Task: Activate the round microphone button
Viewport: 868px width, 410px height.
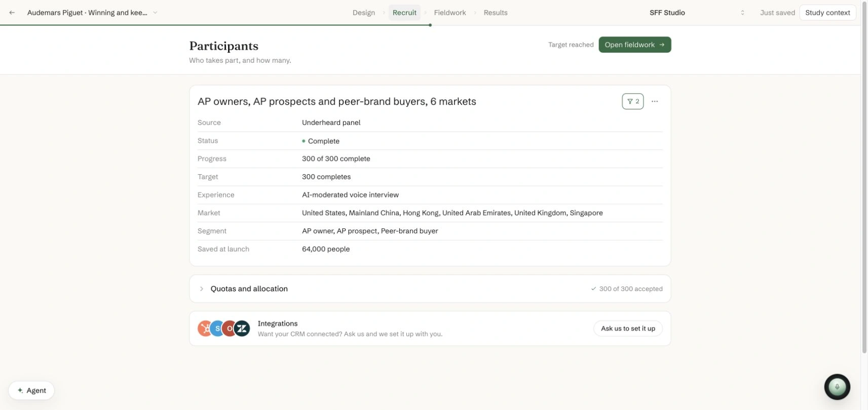Action: coord(837,387)
